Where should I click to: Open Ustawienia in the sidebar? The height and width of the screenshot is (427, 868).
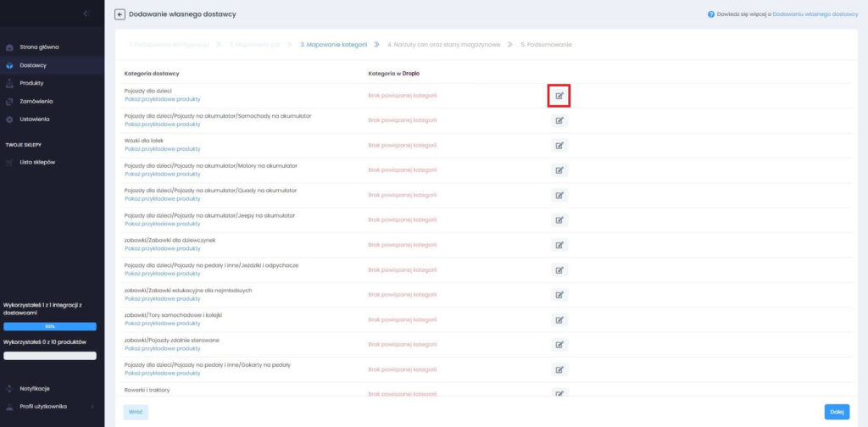click(34, 119)
